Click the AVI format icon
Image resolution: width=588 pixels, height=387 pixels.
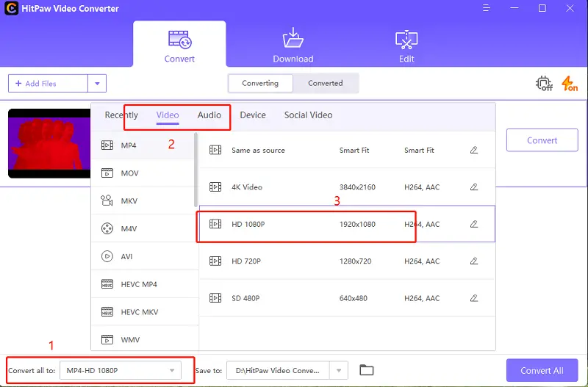pyautogui.click(x=107, y=256)
